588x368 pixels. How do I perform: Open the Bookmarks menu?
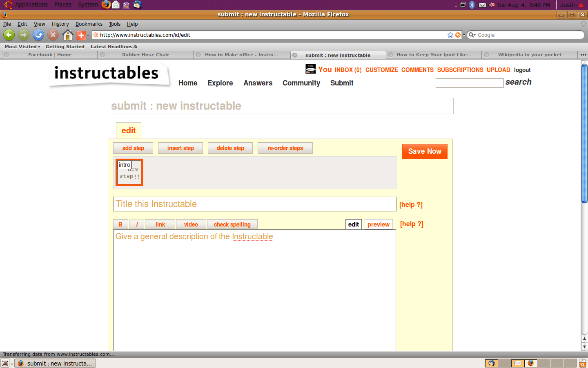pos(89,24)
